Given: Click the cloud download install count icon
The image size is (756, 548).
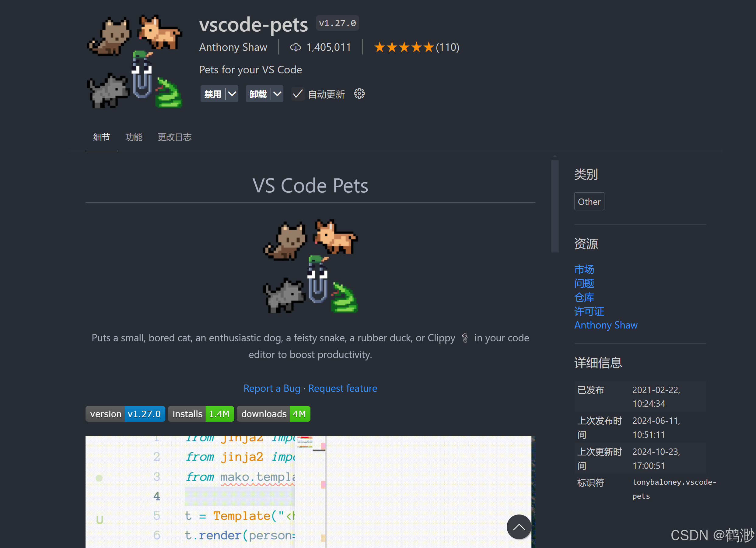Looking at the screenshot, I should point(295,47).
